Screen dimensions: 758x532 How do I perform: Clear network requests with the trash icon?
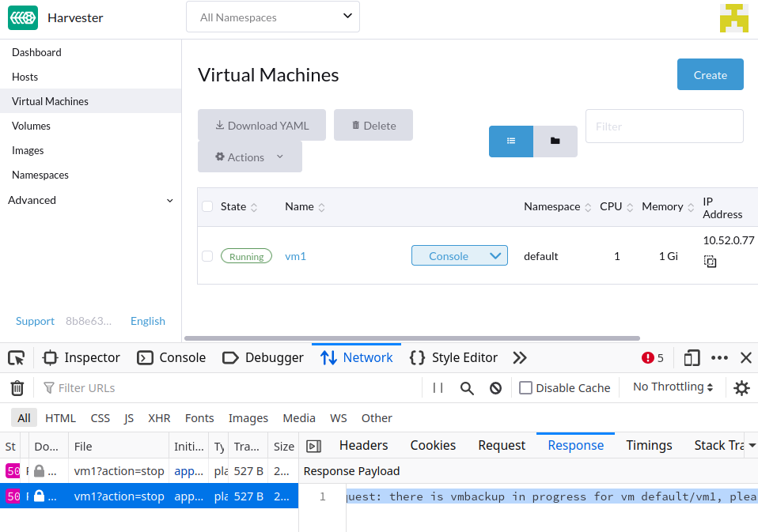[17, 387]
